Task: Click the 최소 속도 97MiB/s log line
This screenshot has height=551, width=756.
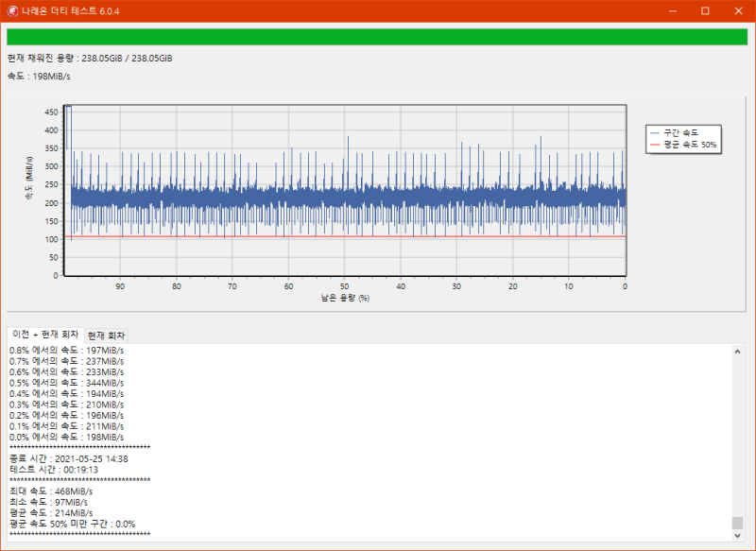Action: [x=48, y=502]
